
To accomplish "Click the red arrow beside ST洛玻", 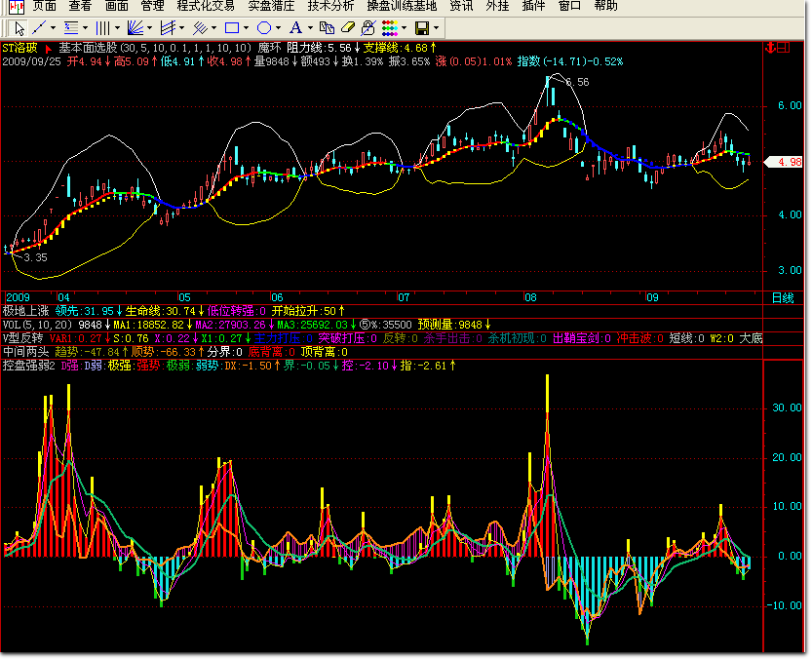I will pyautogui.click(x=48, y=49).
